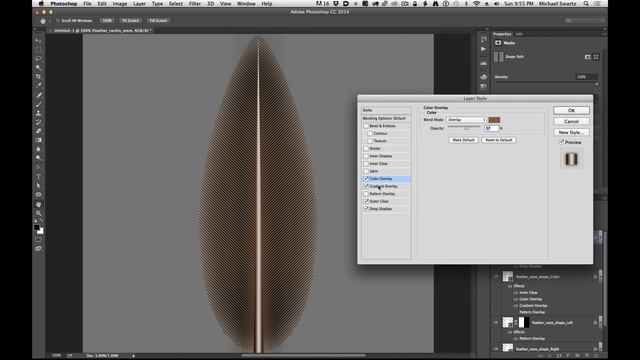Select the Pen tool
Screen dimensions: 640x360
click(38, 168)
